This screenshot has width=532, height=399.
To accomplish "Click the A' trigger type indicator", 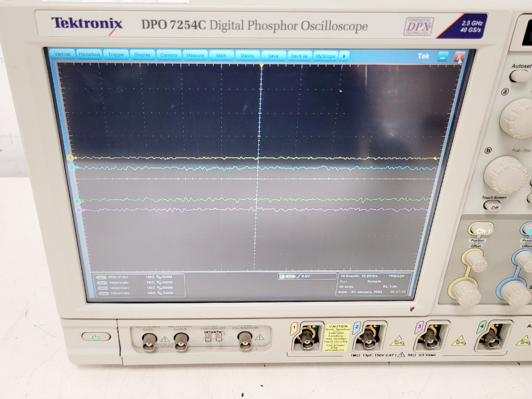I will click(281, 276).
